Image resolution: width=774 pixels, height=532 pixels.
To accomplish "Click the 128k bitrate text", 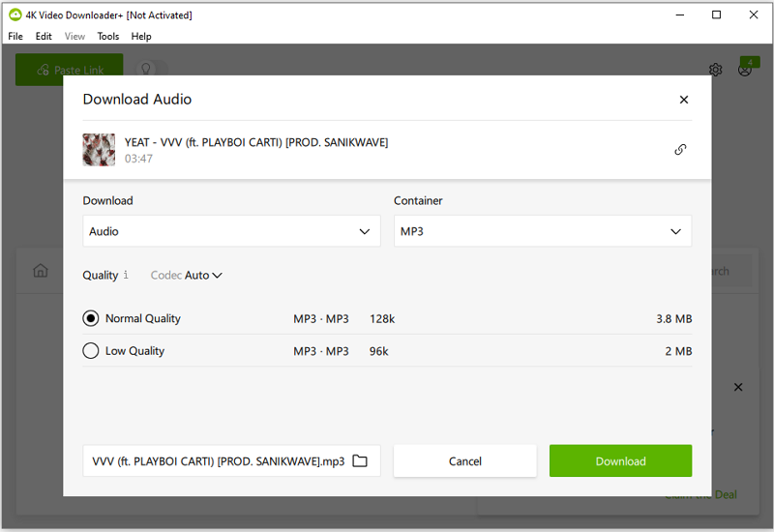I will (x=382, y=319).
